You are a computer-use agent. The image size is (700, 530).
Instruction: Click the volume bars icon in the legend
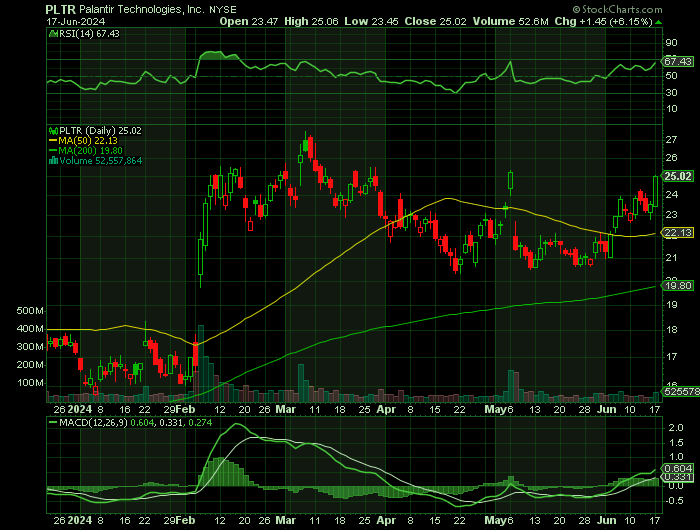(53, 161)
